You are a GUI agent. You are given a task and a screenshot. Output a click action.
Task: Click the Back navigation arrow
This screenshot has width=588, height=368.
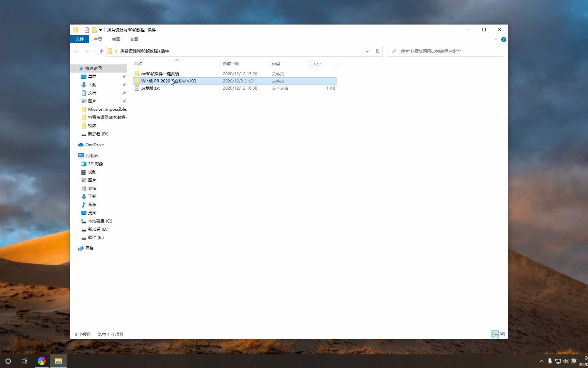coord(77,51)
